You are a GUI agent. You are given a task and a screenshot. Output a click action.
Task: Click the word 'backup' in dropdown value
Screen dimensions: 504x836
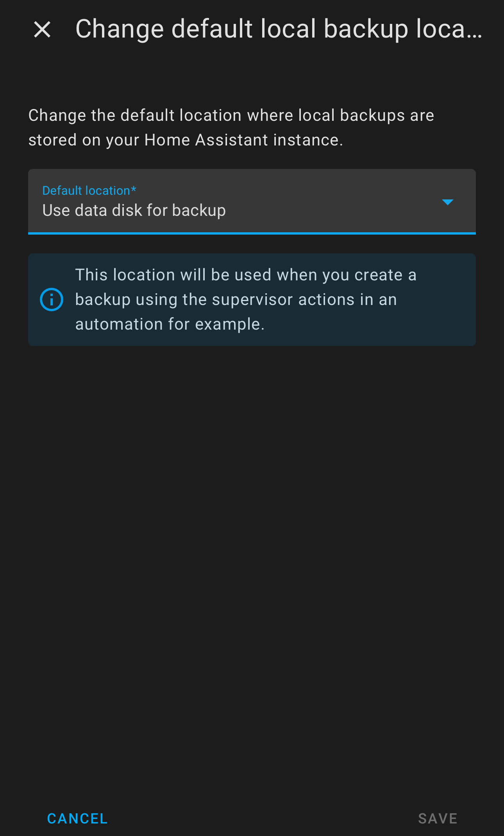click(199, 211)
